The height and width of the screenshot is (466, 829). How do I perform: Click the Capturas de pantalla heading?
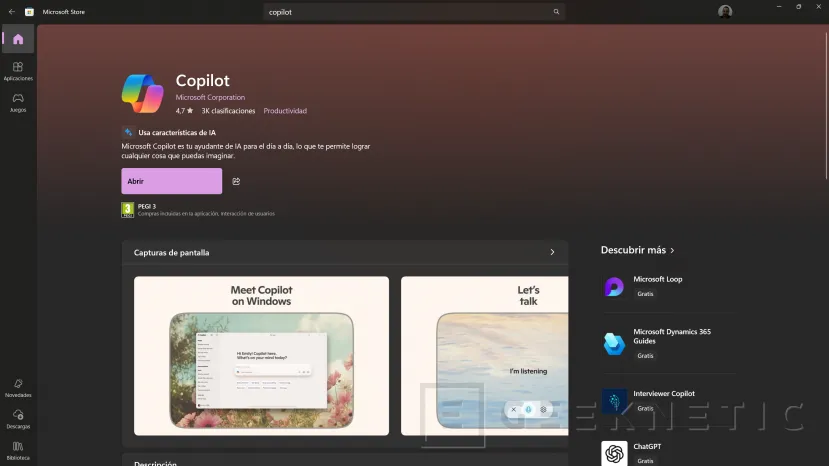point(171,252)
